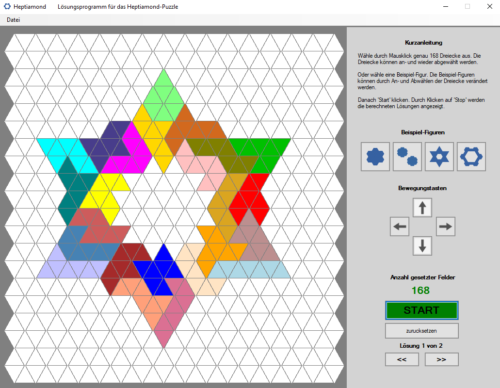The image size is (500, 388).
Task: Click the cyan piece at left star tip
Action: pos(68,148)
